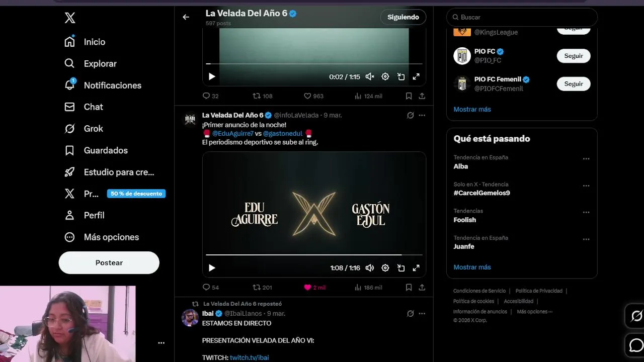This screenshot has height=362, width=644.
Task: Open Grok explain icon on Ibai post
Action: point(411,313)
